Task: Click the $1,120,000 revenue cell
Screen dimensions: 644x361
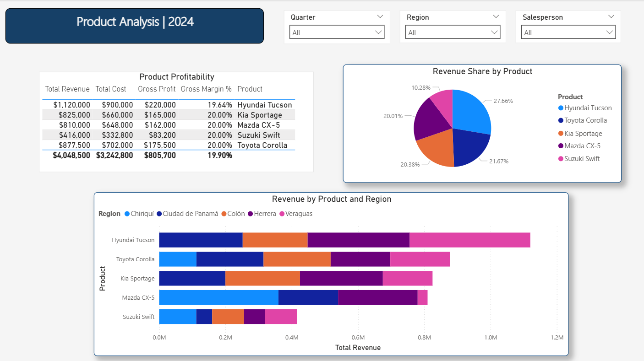Action: [x=72, y=105]
